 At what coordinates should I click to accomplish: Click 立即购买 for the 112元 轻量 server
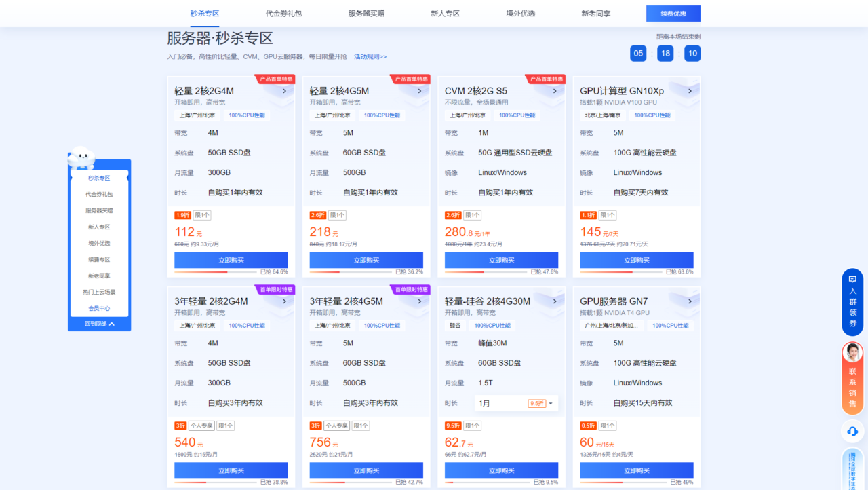coord(231,260)
